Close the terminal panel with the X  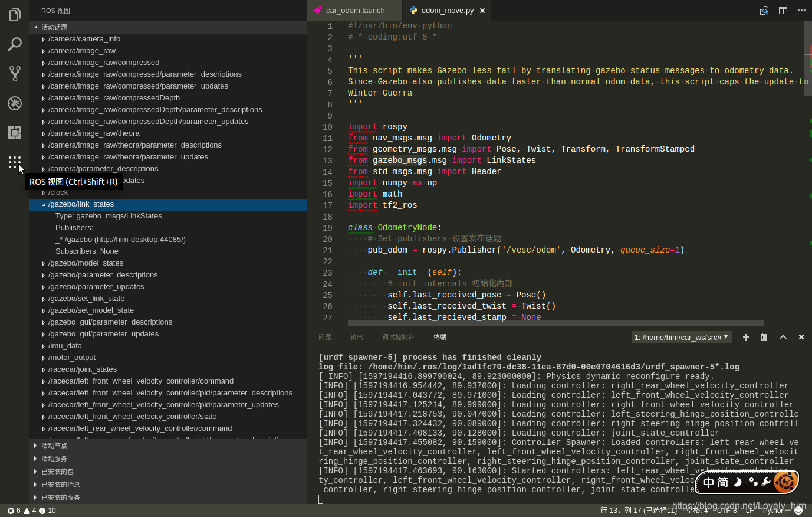[801, 337]
